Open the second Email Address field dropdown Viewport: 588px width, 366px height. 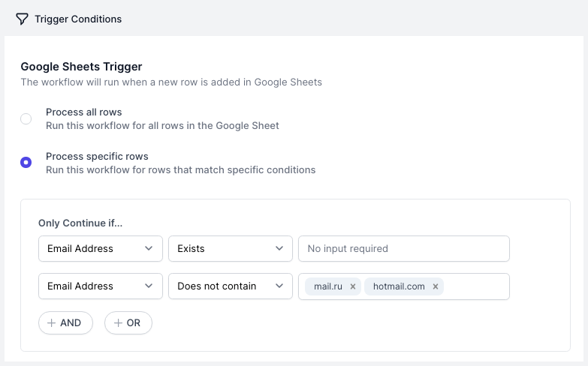[x=101, y=286]
